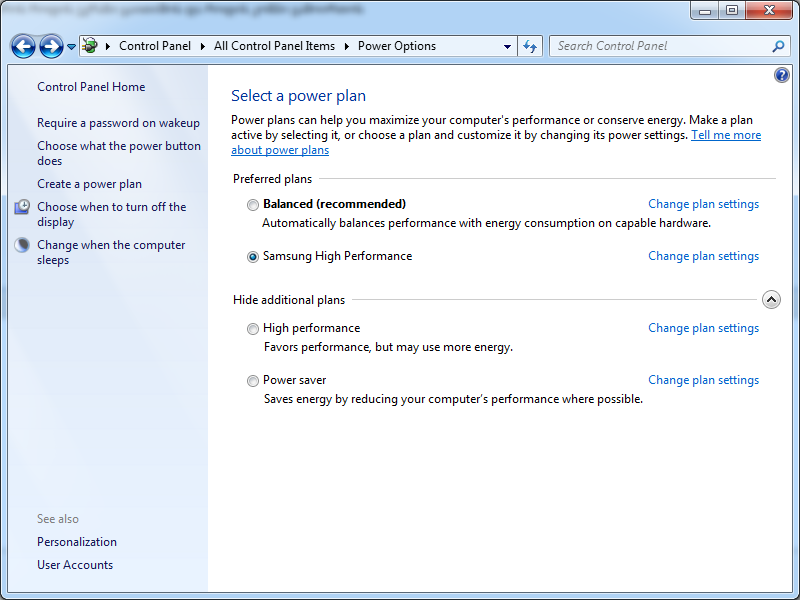800x600 pixels.
Task: Open Require a password on wakeup
Action: [118, 123]
